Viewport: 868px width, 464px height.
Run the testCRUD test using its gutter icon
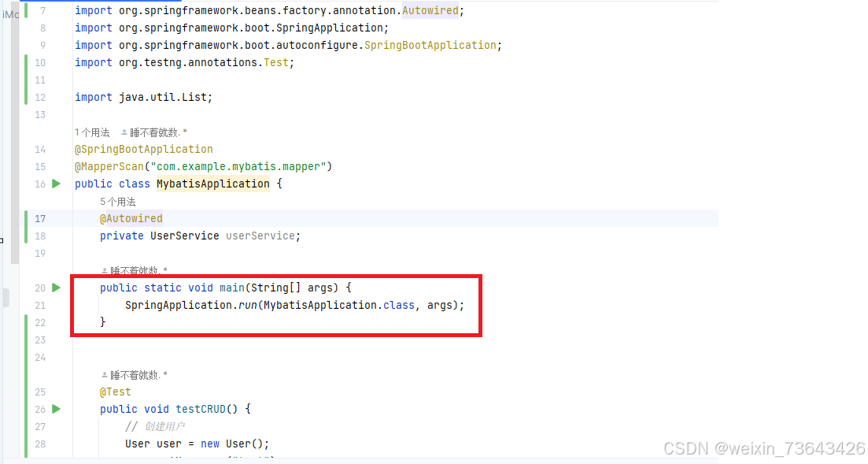(55, 409)
